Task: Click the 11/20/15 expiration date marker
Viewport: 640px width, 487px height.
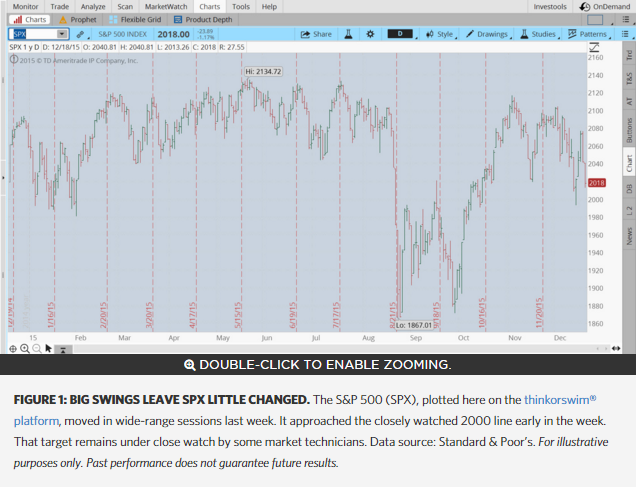Action: (x=539, y=313)
